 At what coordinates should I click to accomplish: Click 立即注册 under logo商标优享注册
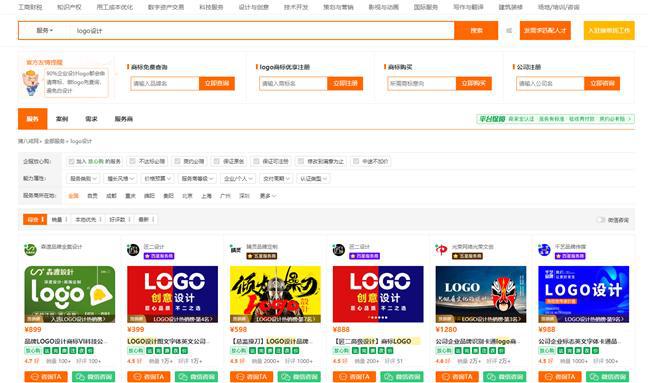pos(345,83)
